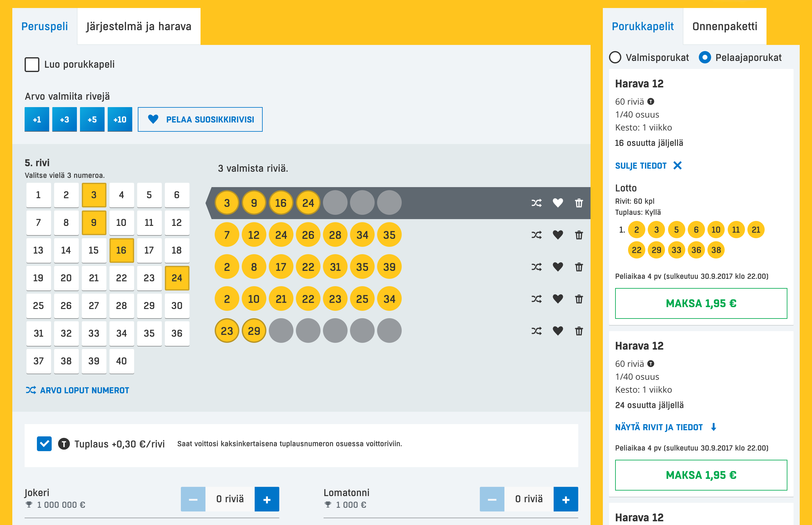
Task: Favorite the active row with 3 9 16 24
Action: pos(557,203)
